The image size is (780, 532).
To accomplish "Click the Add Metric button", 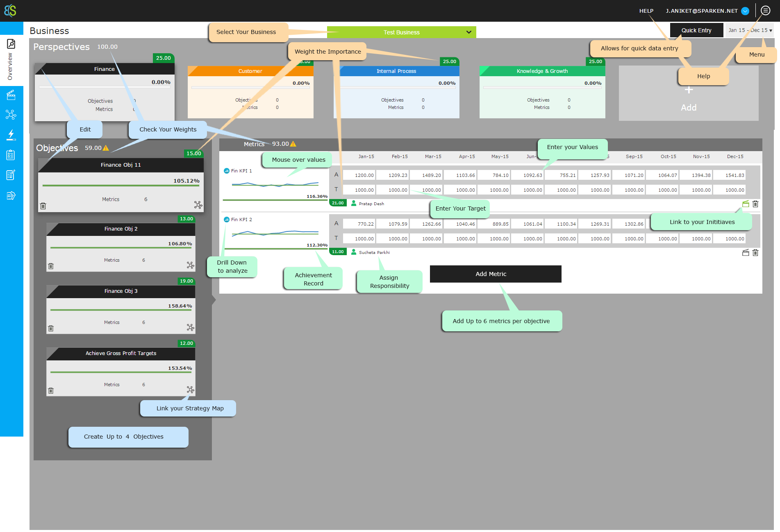I will click(495, 274).
